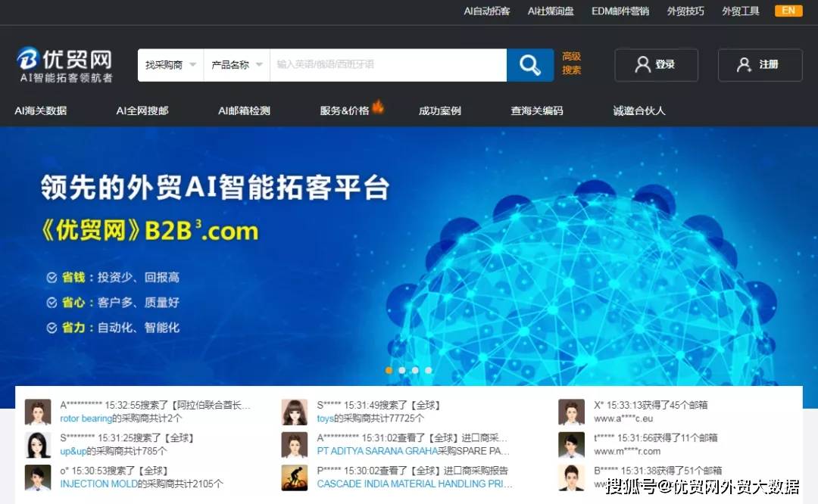This screenshot has width=818, height=504.
Task: Open AI自动拓客 in top bar
Action: (487, 11)
